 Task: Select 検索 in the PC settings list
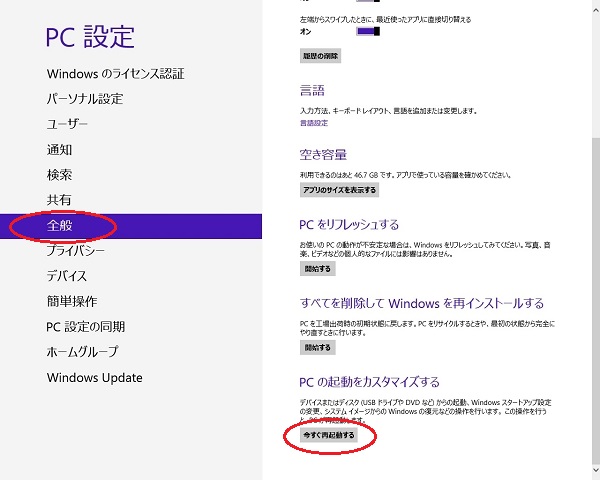[x=59, y=175]
